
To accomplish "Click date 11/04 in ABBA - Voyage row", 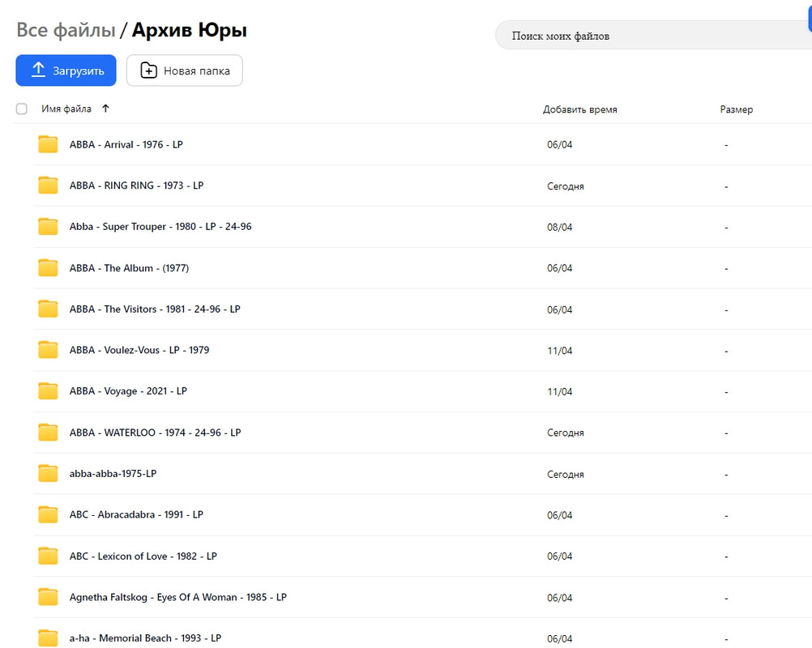I will click(560, 392).
